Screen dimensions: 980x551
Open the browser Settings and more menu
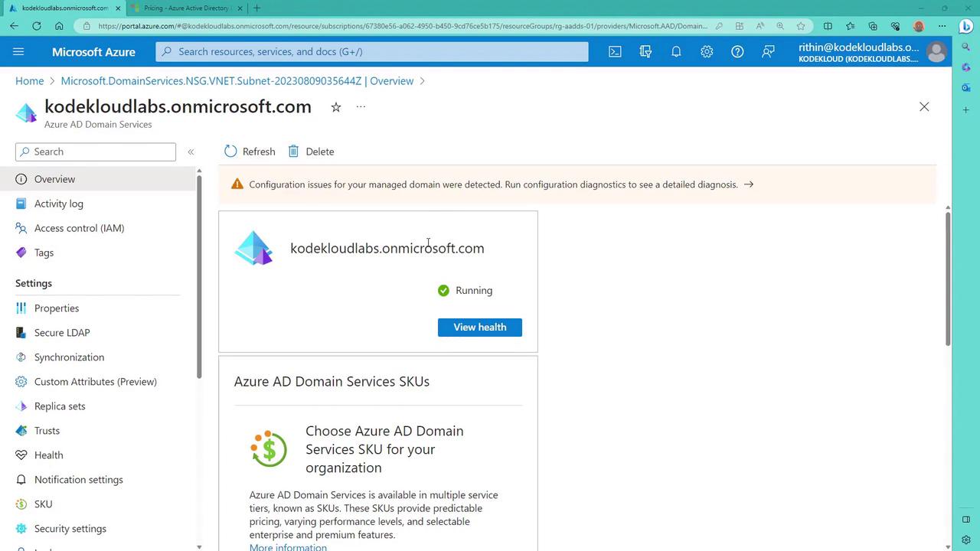pyautogui.click(x=942, y=26)
